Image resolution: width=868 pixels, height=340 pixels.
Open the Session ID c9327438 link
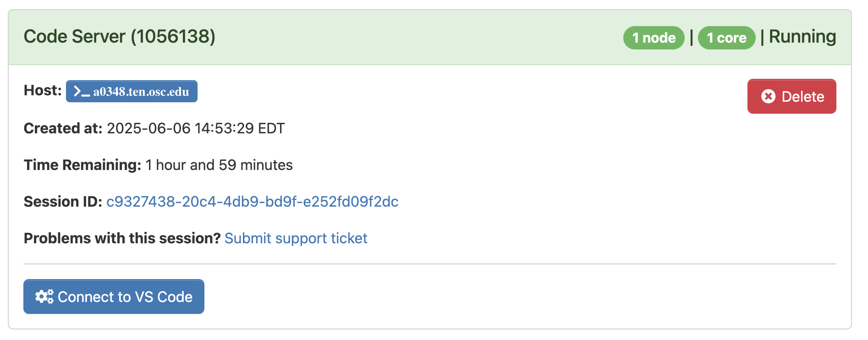[x=252, y=202]
